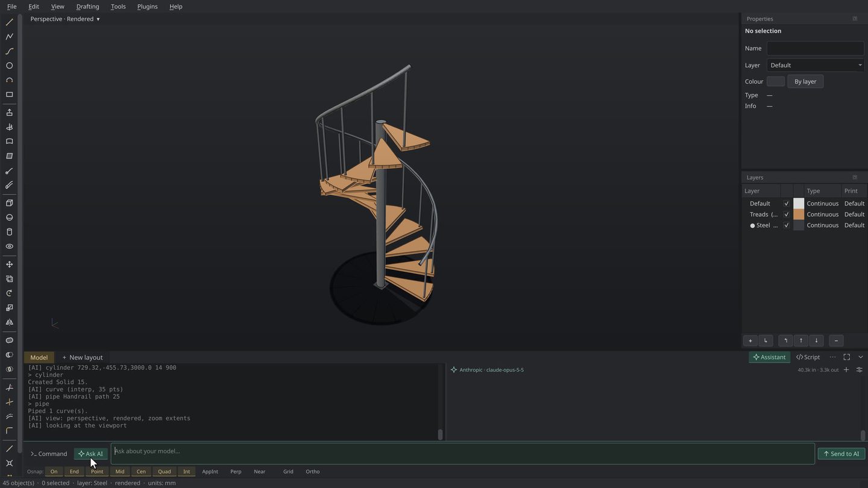This screenshot has width=868, height=488.
Task: Select the Cylinder solid tool
Action: [9, 232]
